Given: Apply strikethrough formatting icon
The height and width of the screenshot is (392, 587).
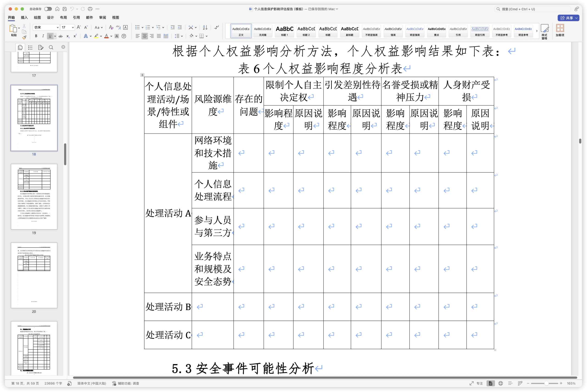Looking at the screenshot, I should (x=61, y=36).
